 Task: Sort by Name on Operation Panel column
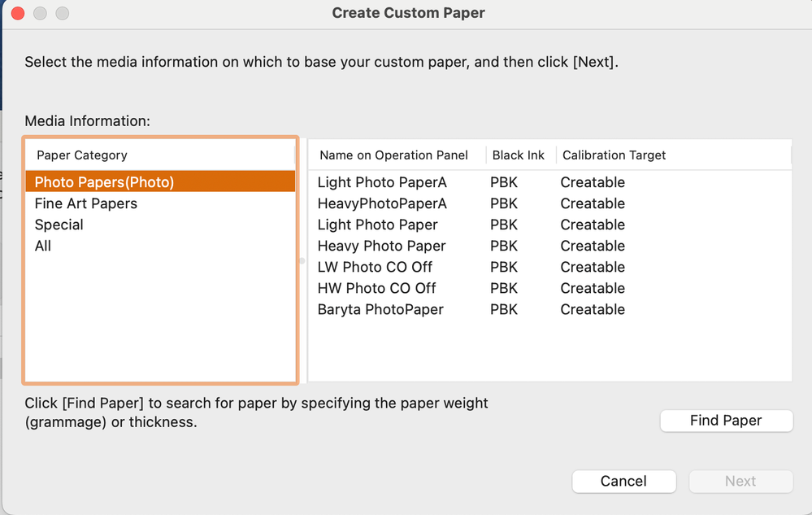pyautogui.click(x=393, y=155)
